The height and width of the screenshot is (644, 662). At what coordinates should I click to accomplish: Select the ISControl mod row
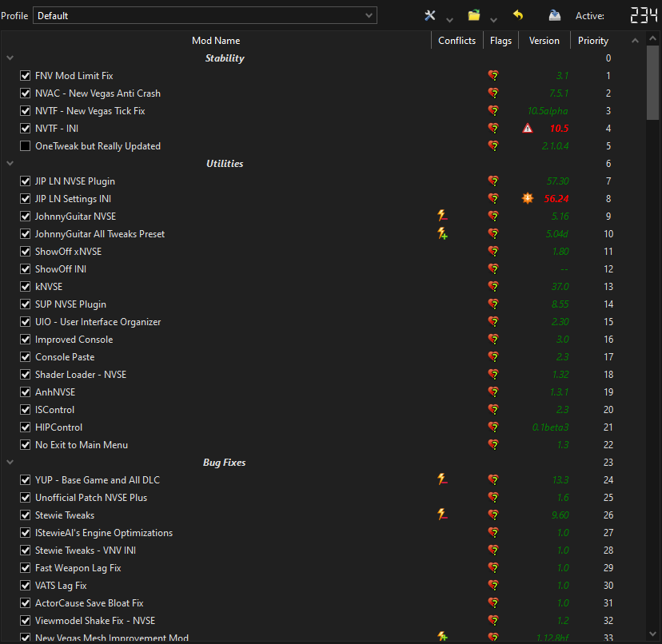[x=323, y=410]
